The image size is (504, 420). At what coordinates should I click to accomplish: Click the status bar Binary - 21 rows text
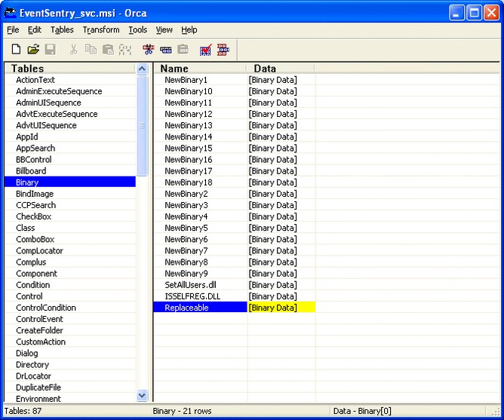tap(182, 411)
